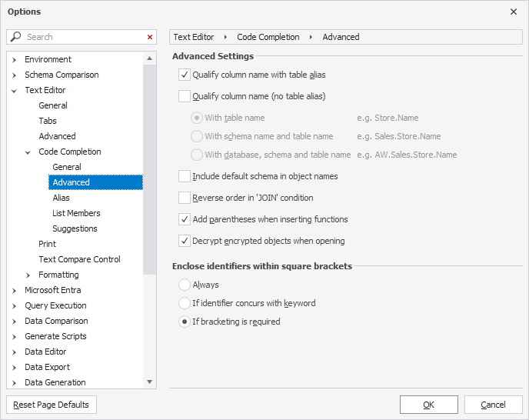Clear the search box with red X
This screenshot has width=529, height=420.
(150, 37)
